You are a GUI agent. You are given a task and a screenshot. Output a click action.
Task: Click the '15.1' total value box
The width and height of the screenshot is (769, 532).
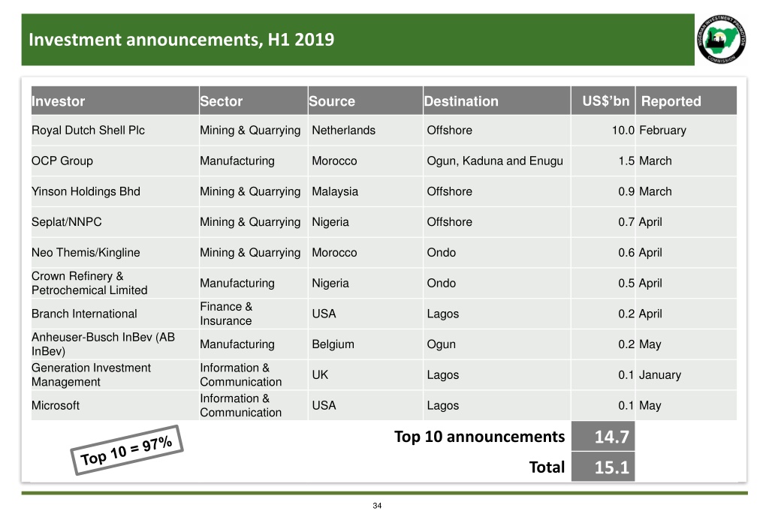point(603,467)
